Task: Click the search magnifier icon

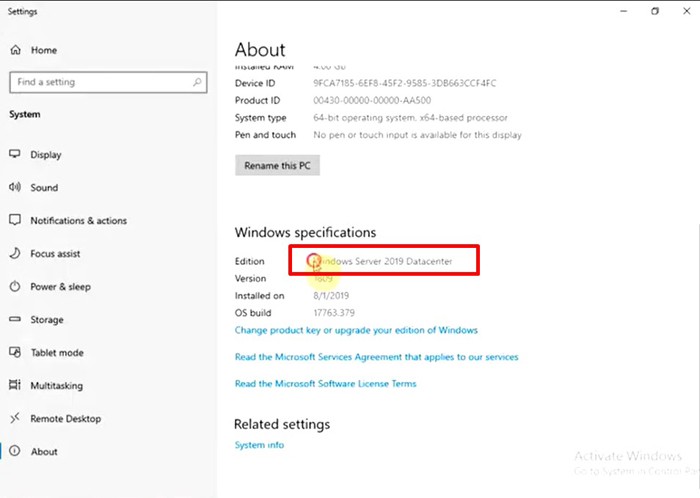Action: [197, 82]
